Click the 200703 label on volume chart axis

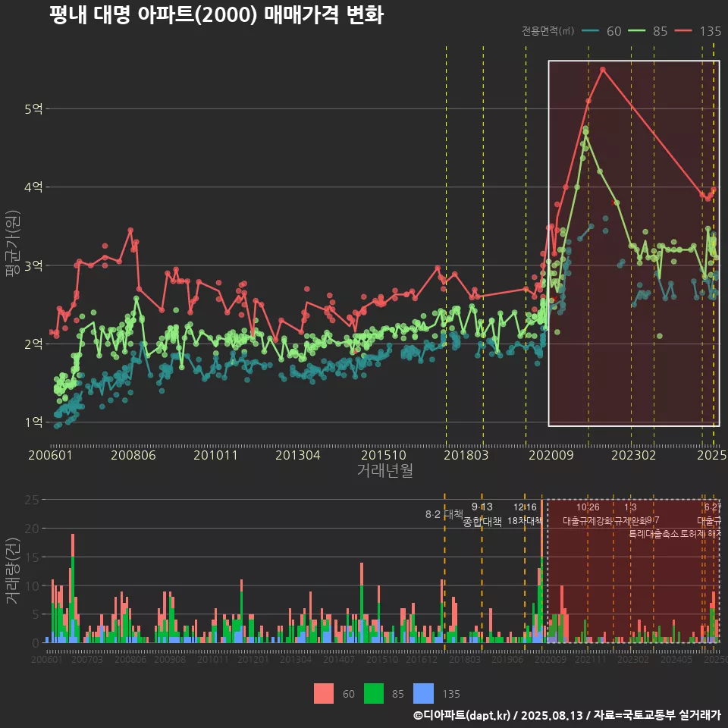[86, 659]
